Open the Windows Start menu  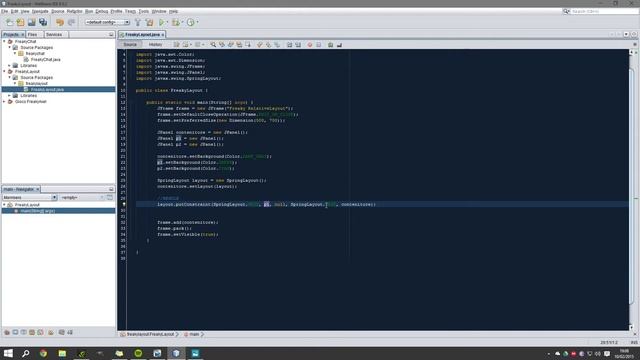click(8, 353)
